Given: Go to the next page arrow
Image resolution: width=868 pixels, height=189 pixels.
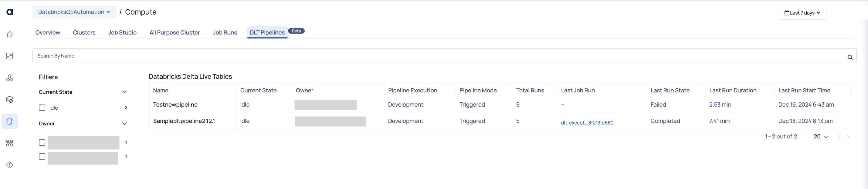Looking at the screenshot, I should [847, 137].
